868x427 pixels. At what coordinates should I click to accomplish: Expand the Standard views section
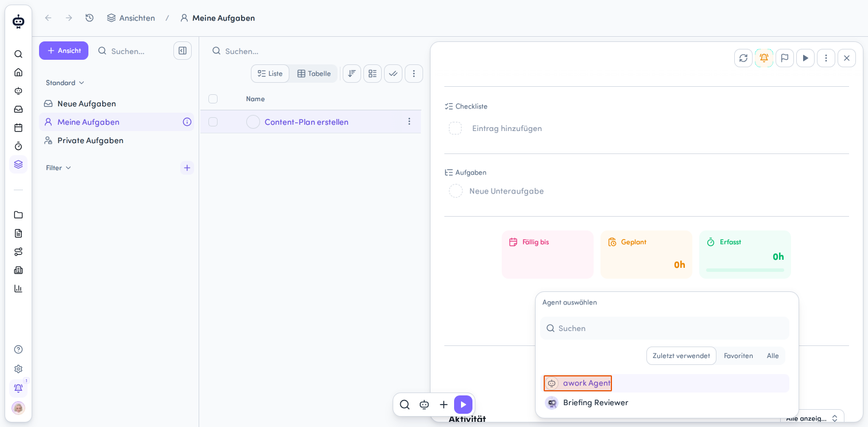click(x=65, y=83)
